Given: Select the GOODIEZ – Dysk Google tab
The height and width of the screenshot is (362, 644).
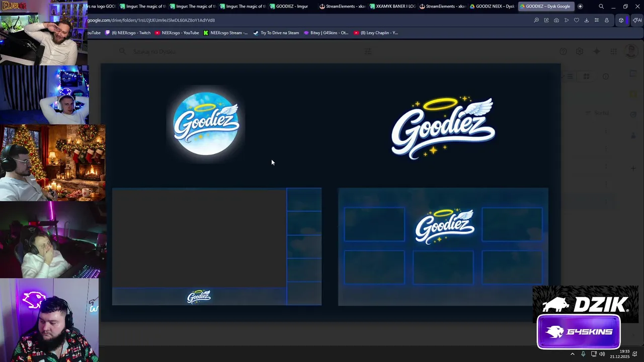Looking at the screenshot, I should pos(545,7).
